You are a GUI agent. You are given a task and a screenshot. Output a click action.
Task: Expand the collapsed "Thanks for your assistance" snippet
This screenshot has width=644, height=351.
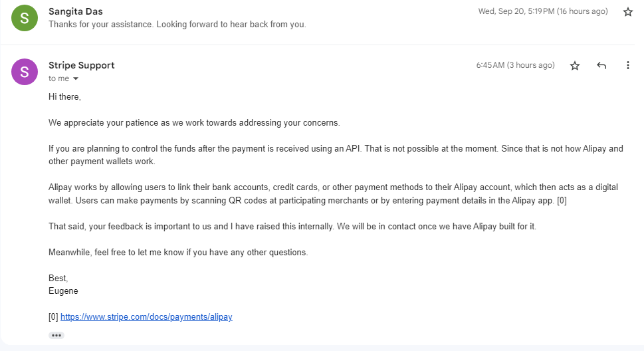[177, 24]
